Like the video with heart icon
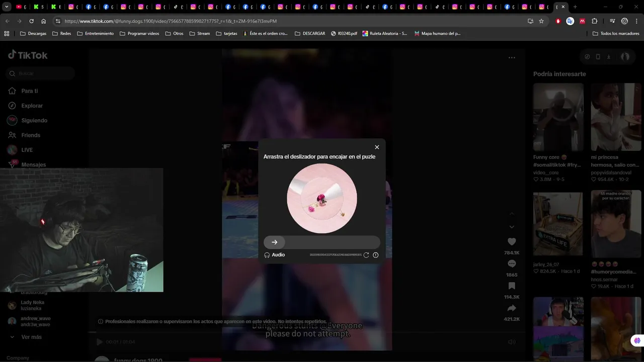 point(512,242)
